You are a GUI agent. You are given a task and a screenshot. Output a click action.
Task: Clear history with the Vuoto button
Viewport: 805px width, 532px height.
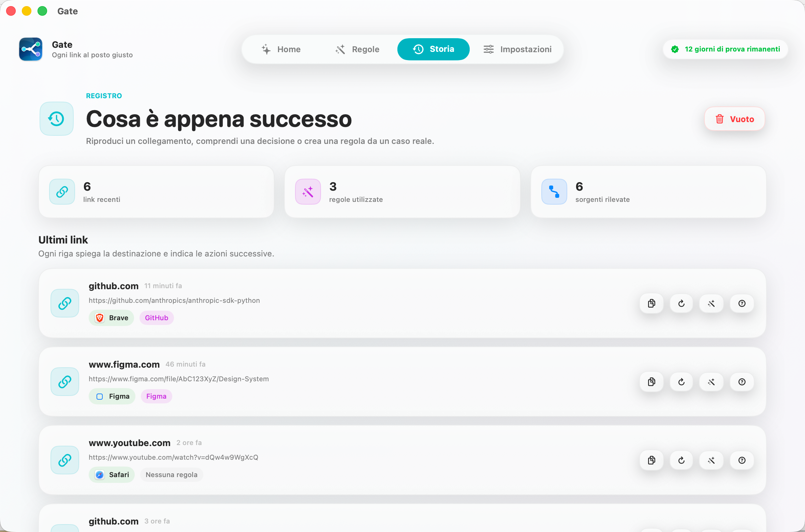734,119
